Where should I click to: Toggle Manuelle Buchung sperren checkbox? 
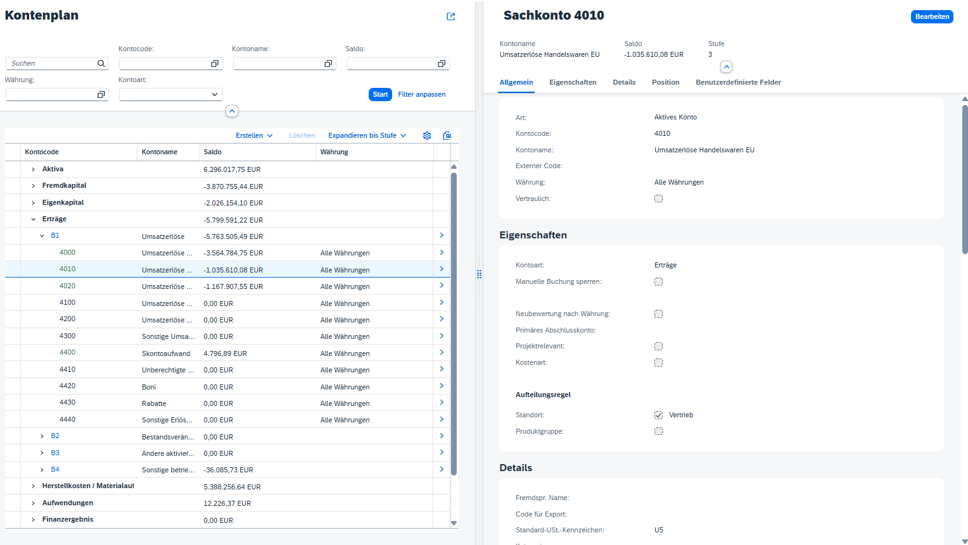pos(659,281)
